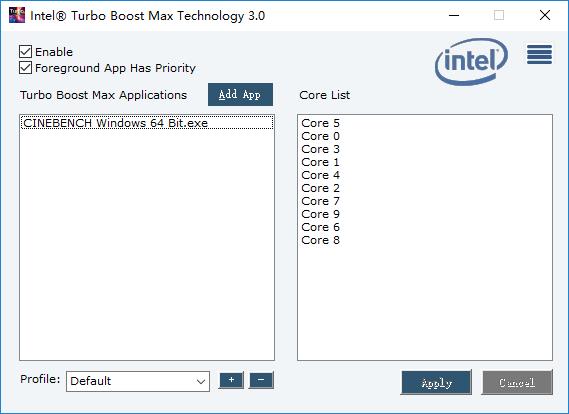Open the hamburger menu icon

coord(540,54)
